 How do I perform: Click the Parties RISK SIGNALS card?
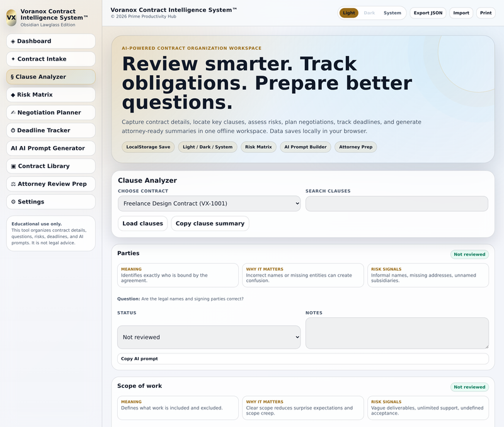pyautogui.click(x=428, y=275)
